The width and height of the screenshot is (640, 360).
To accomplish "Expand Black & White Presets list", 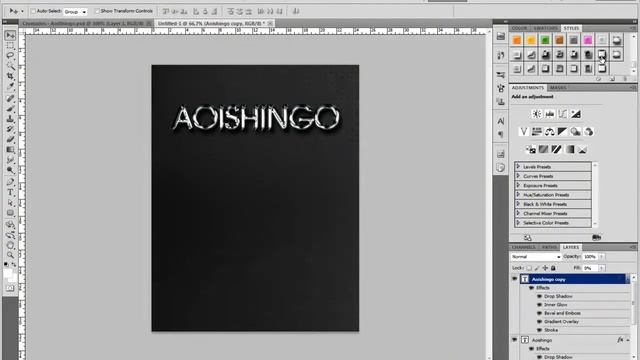I will tap(518, 204).
